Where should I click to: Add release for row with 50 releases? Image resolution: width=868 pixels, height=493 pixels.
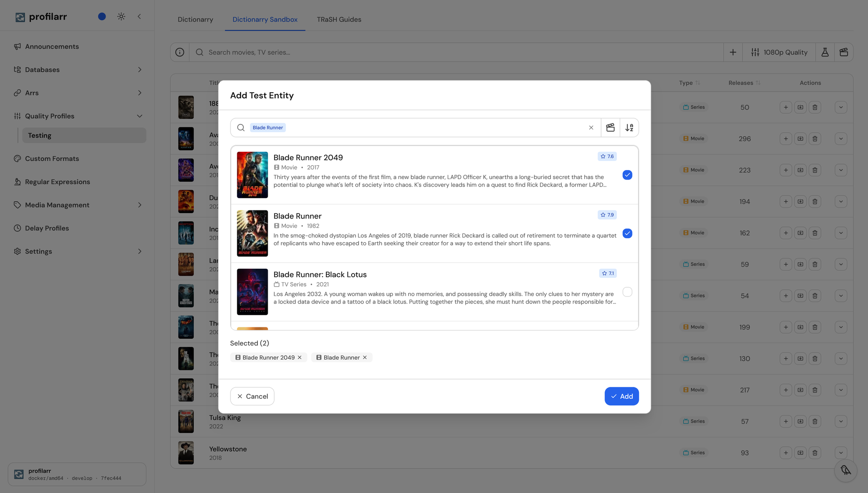pyautogui.click(x=785, y=107)
